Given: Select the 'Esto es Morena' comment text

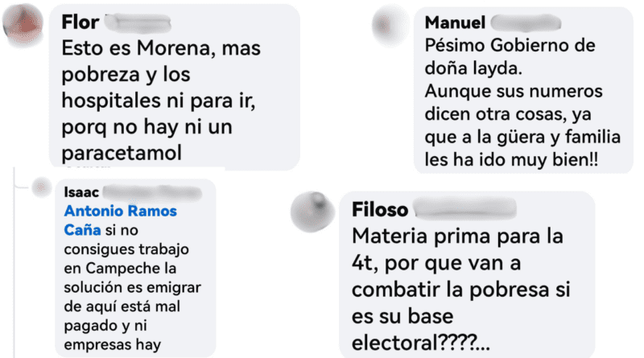Looking at the screenshot, I should pos(161,101).
